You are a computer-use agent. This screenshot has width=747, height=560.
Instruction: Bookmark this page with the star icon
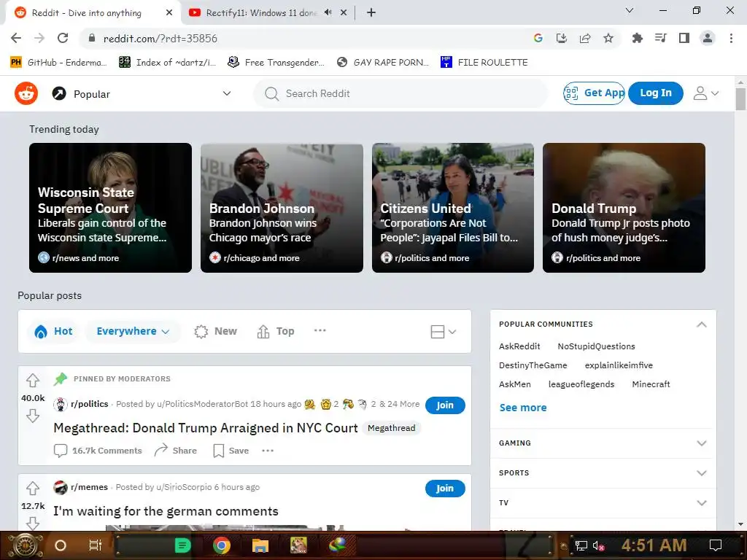pos(608,38)
